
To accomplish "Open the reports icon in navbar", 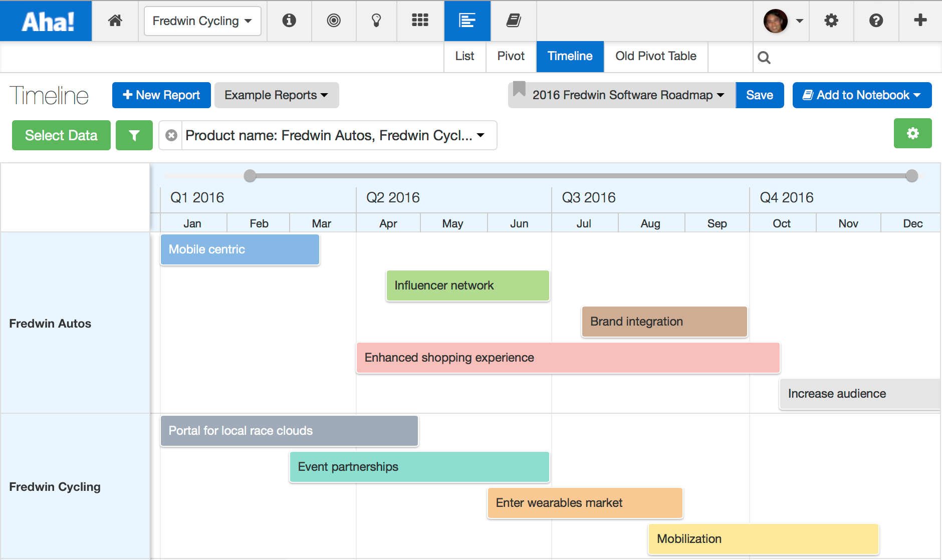I will 467,21.
